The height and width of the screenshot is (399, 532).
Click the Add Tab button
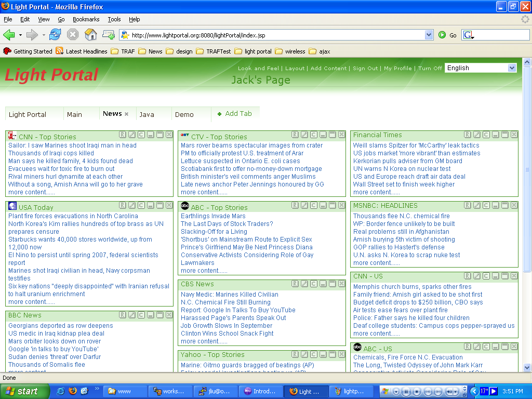[x=235, y=113]
